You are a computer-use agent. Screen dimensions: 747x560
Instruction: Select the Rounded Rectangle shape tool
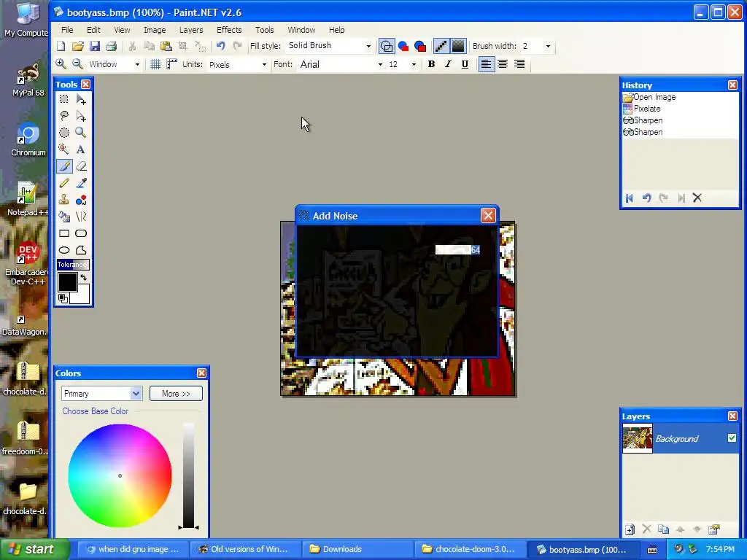click(x=81, y=233)
